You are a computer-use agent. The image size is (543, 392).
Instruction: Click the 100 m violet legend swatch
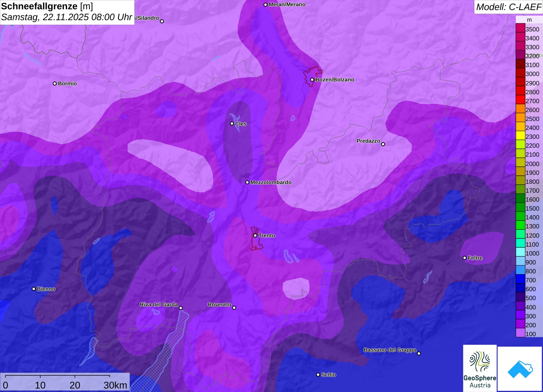pos(520,333)
